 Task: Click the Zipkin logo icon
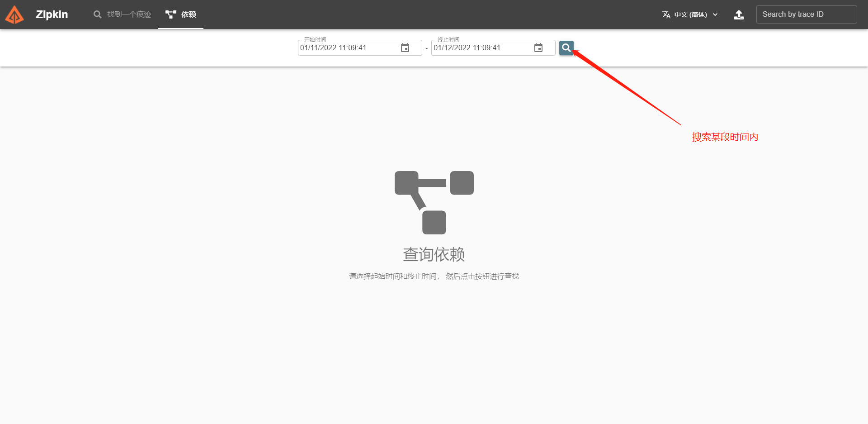[x=14, y=14]
